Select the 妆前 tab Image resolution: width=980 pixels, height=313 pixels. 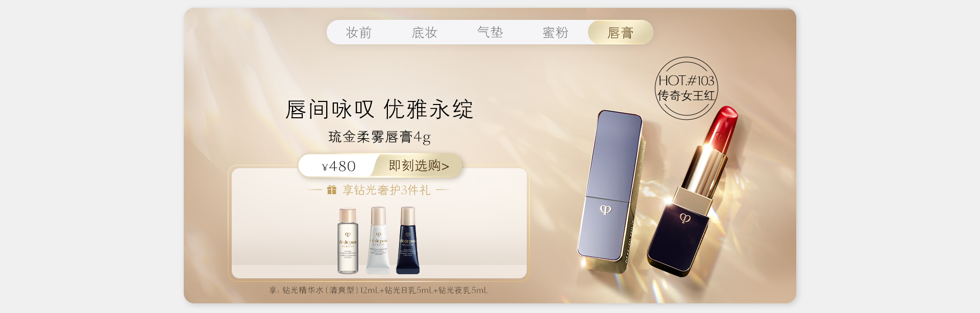[x=359, y=33]
